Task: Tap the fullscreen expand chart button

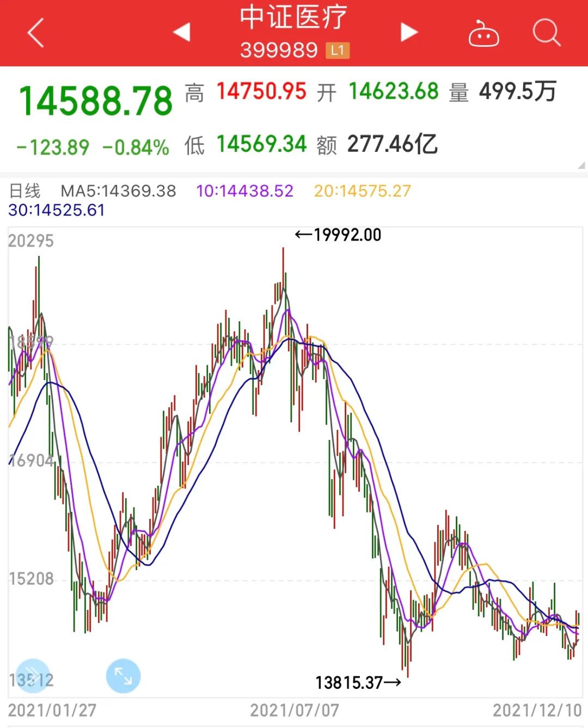Action: (x=123, y=676)
